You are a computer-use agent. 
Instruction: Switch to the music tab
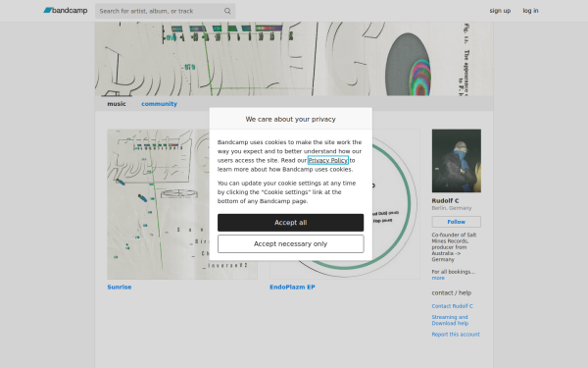tap(117, 104)
